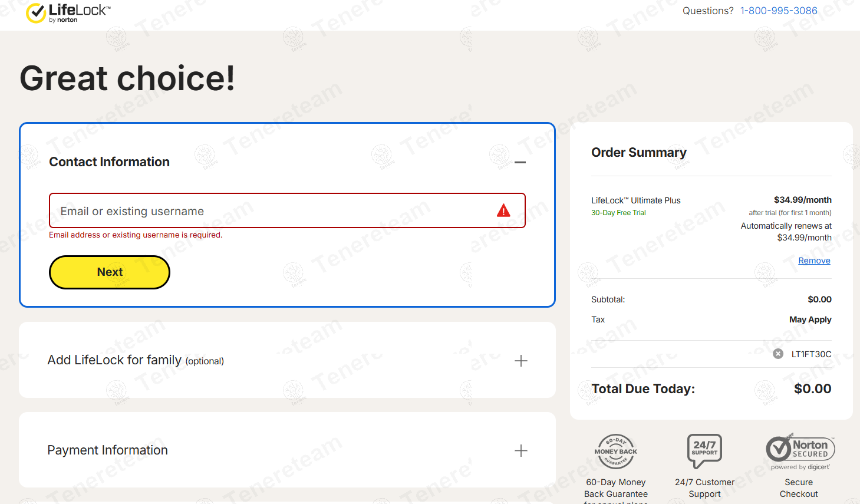Screen dimensions: 860x504
Task: Click the red warning triangle icon
Action: 503,210
